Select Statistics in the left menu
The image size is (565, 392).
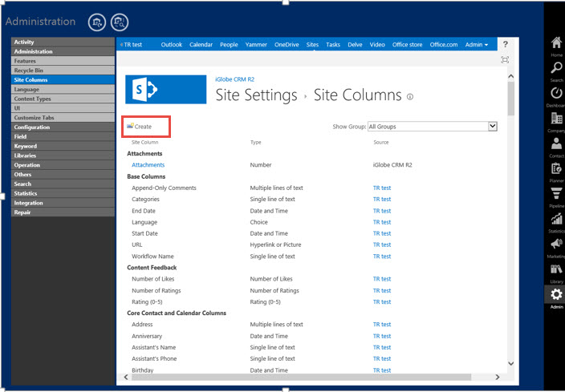coord(63,193)
